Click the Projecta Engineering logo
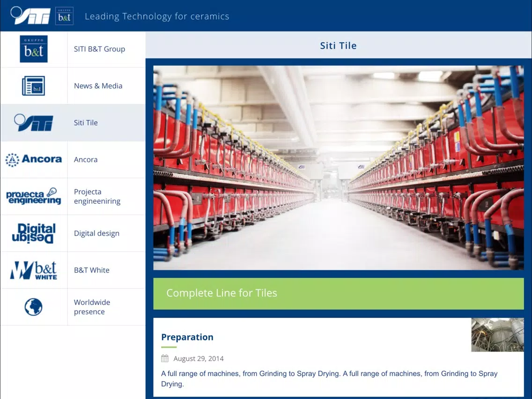532x399 pixels. (x=34, y=196)
